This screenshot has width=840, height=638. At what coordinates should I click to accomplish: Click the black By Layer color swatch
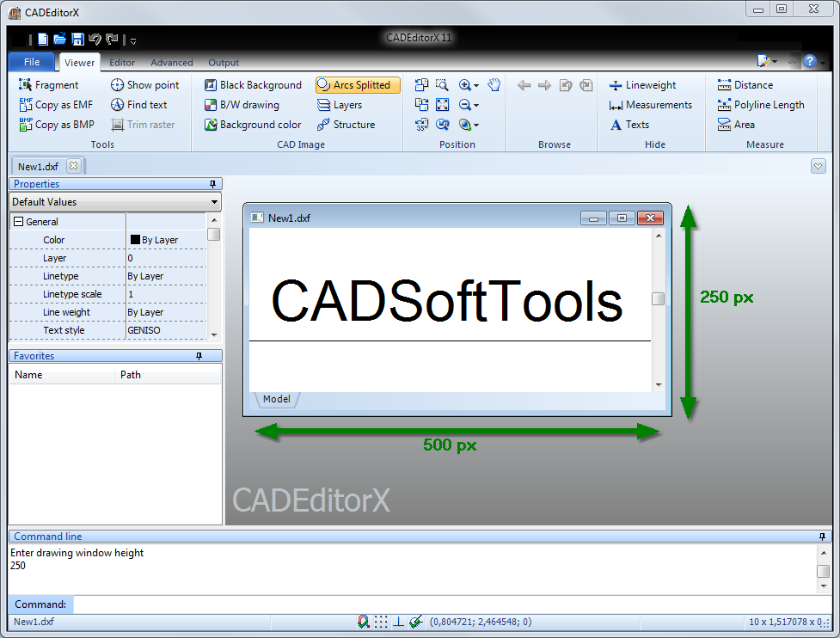click(135, 240)
